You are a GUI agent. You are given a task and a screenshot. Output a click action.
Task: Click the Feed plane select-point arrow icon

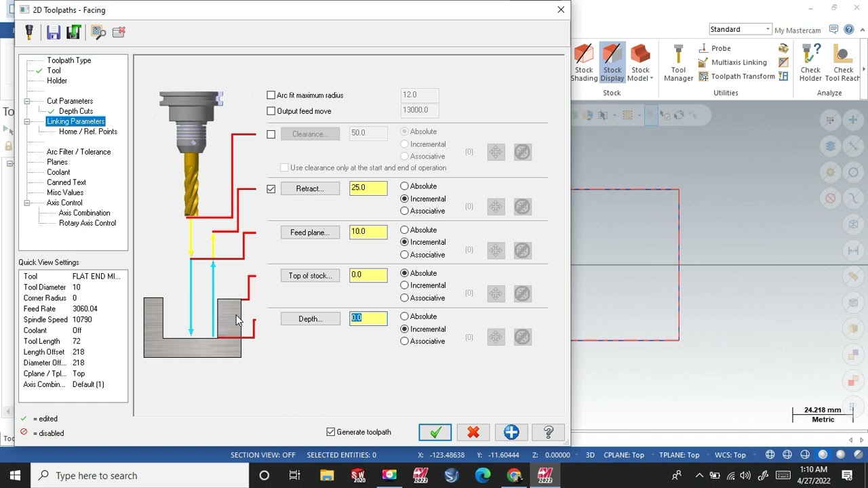496,249
